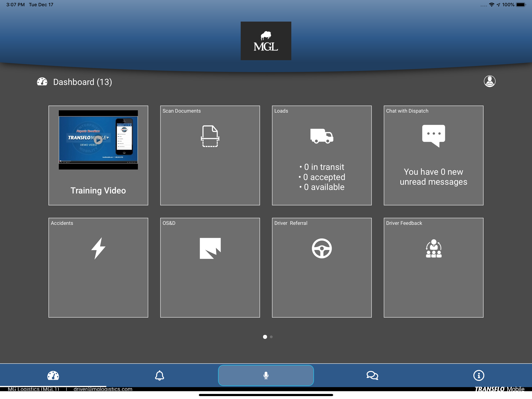Image resolution: width=532 pixels, height=399 pixels.
Task: Click the 'Accidents' tile title
Action: 62,223
